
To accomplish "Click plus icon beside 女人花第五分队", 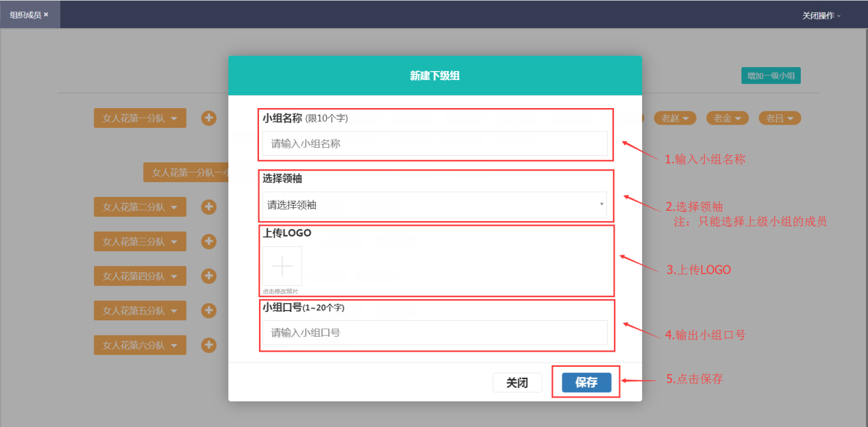I will (x=209, y=311).
